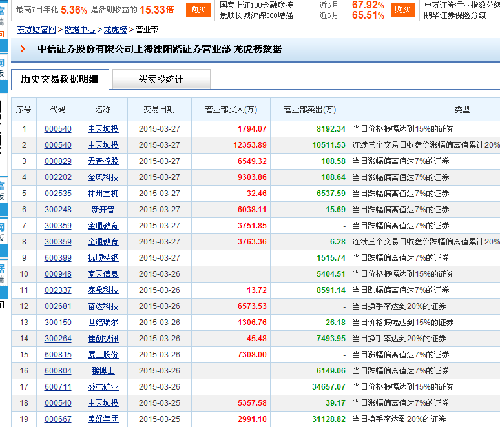This screenshot has height=427, width=500.
Task: Open the stock code link in row 14
Action: coord(58,338)
